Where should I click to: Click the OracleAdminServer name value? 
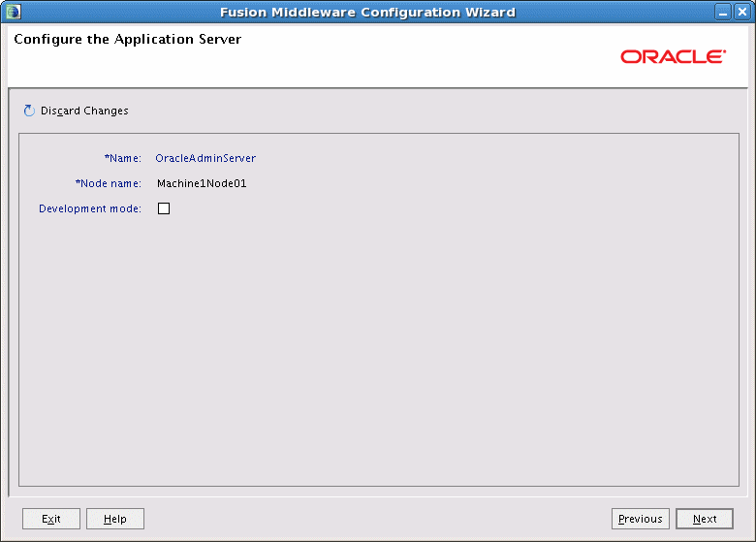pos(205,158)
